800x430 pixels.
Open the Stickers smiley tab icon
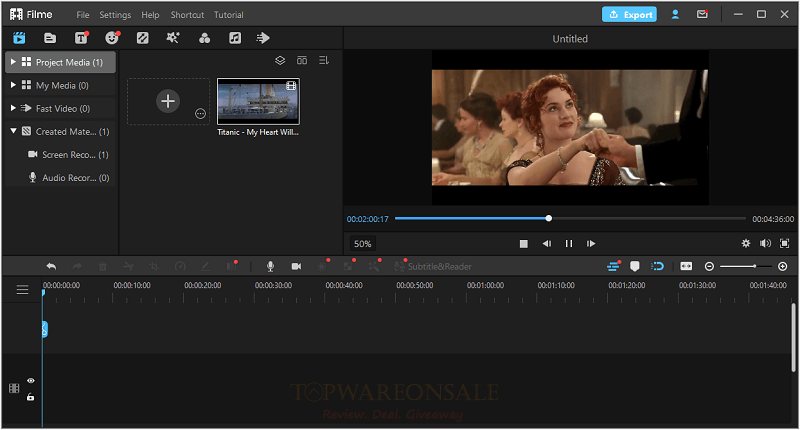pyautogui.click(x=112, y=38)
